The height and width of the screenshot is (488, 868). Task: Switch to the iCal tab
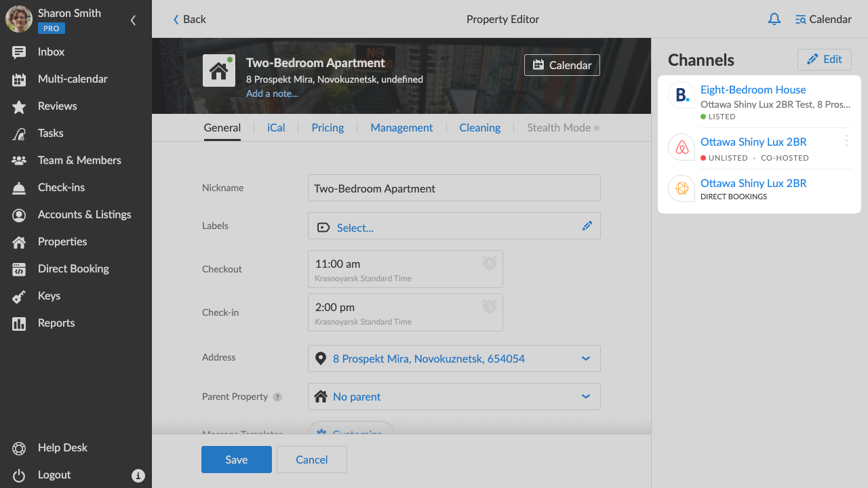pyautogui.click(x=276, y=127)
